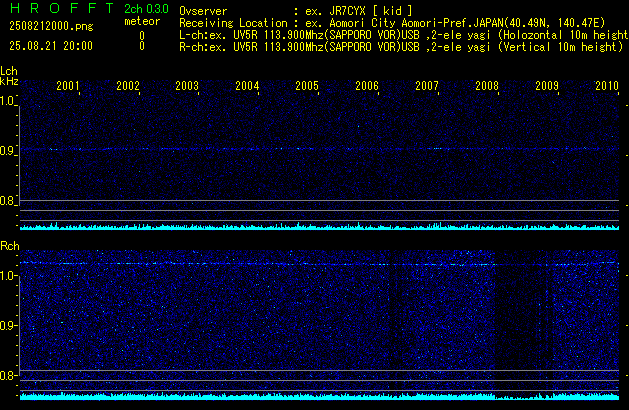Viewport: 629px width, 410px height.
Task: Click the 2007 time marker
Action: pos(427,86)
